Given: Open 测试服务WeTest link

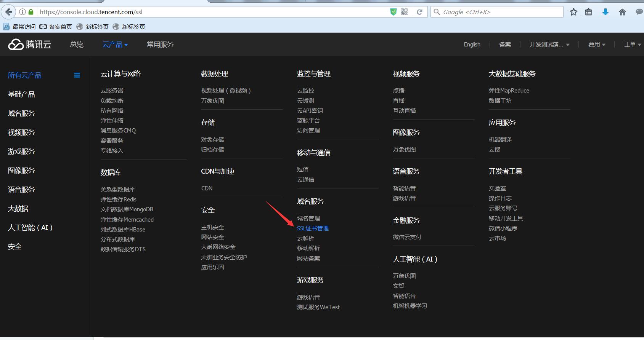Looking at the screenshot, I should (318, 307).
